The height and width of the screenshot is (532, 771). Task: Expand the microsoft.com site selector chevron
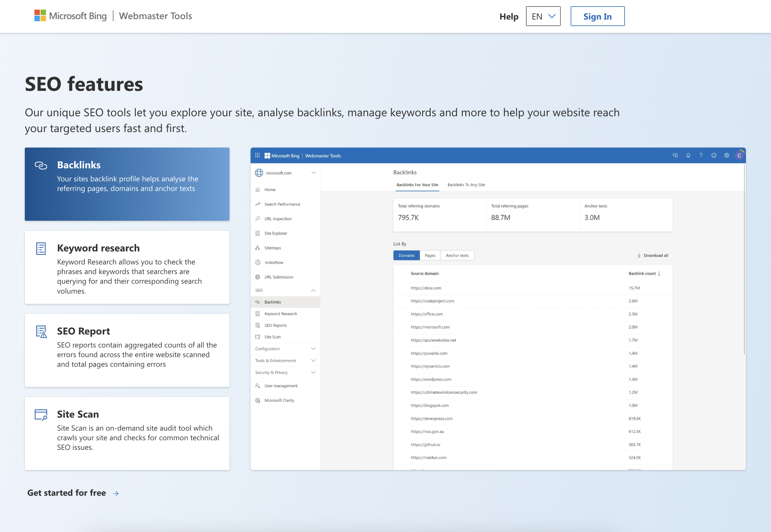pos(314,173)
